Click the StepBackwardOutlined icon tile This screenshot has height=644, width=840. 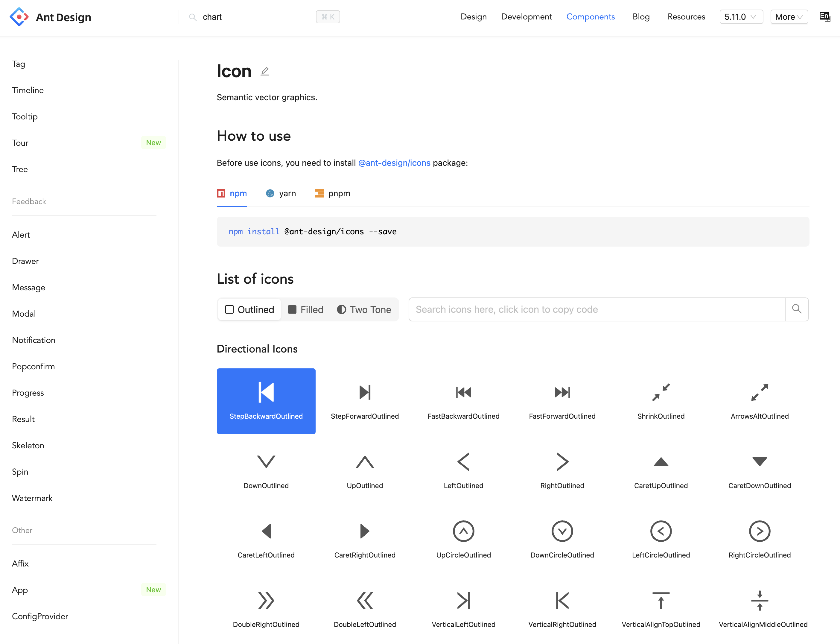click(x=266, y=401)
